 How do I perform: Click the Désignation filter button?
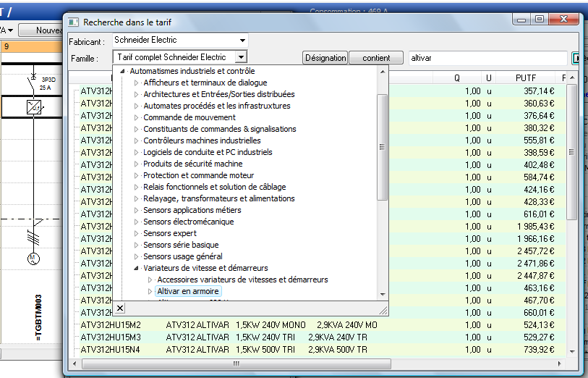coord(325,58)
